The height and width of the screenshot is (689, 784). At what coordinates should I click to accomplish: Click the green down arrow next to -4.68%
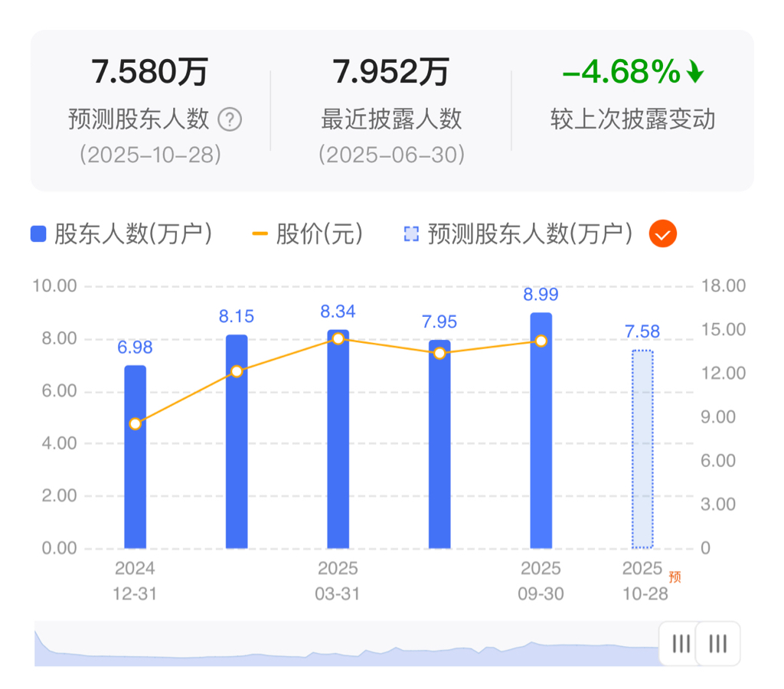695,71
